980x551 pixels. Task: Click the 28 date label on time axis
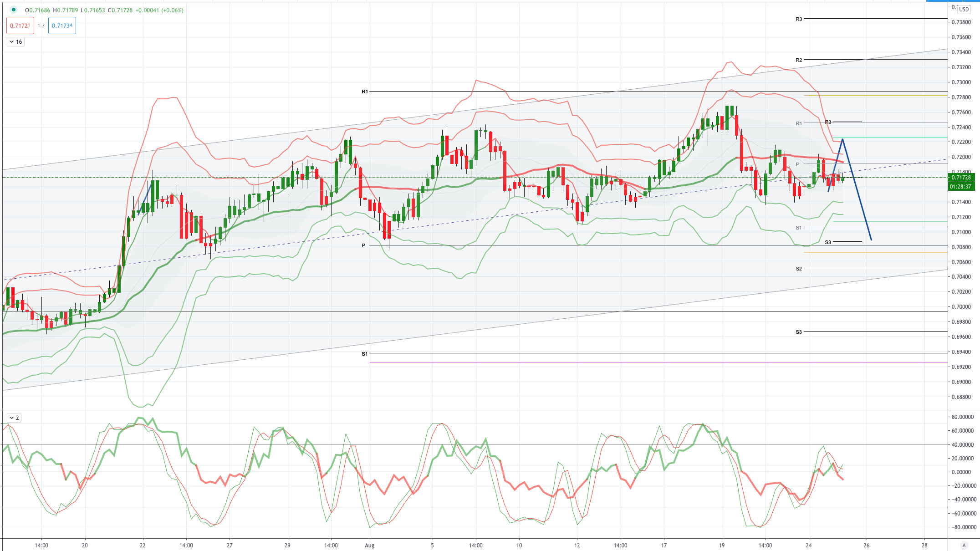[x=924, y=545]
